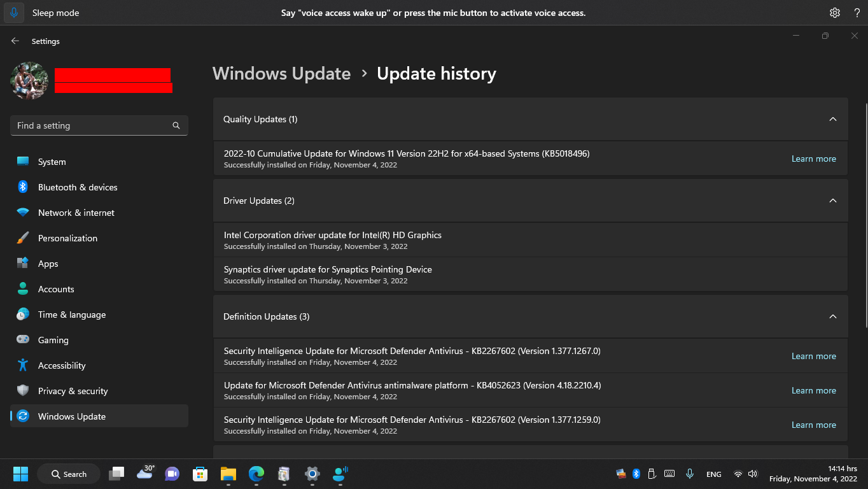Click Learn more for KB5018496 cumulative update
868x489 pixels.
(814, 159)
